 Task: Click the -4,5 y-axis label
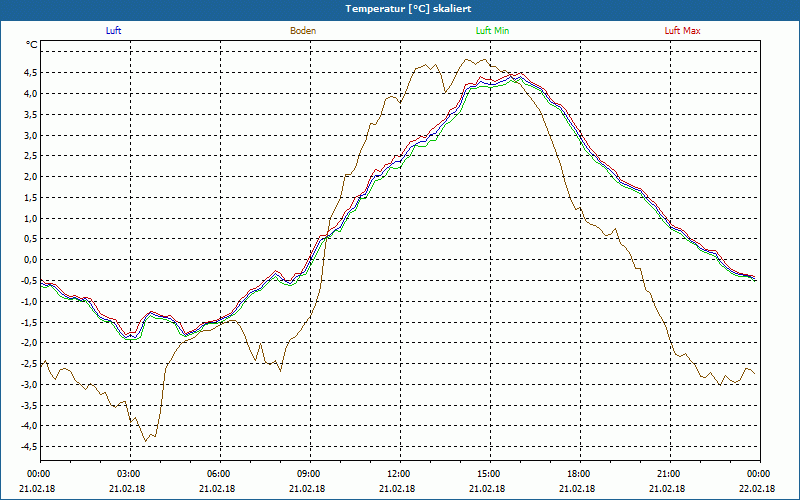pos(29,446)
